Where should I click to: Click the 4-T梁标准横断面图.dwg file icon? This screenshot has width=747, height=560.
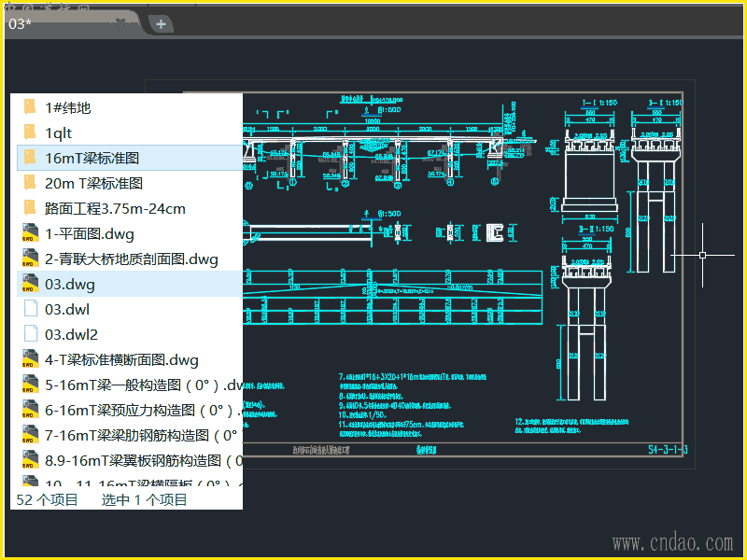[30, 359]
